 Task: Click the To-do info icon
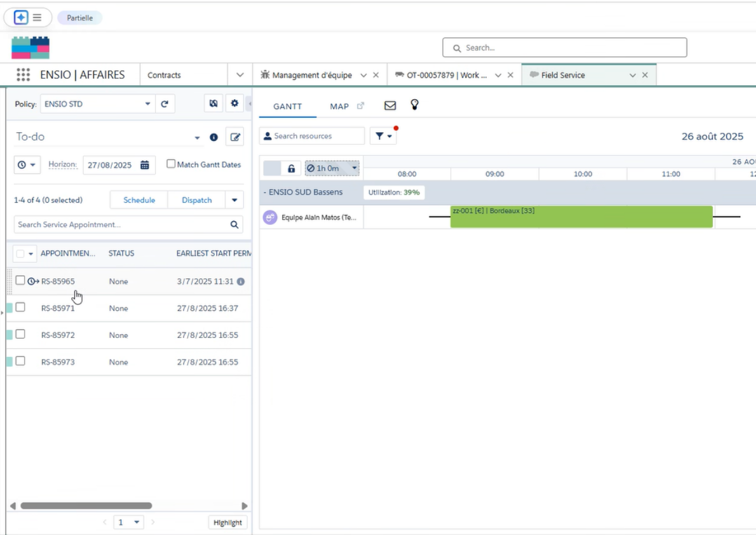coord(214,137)
